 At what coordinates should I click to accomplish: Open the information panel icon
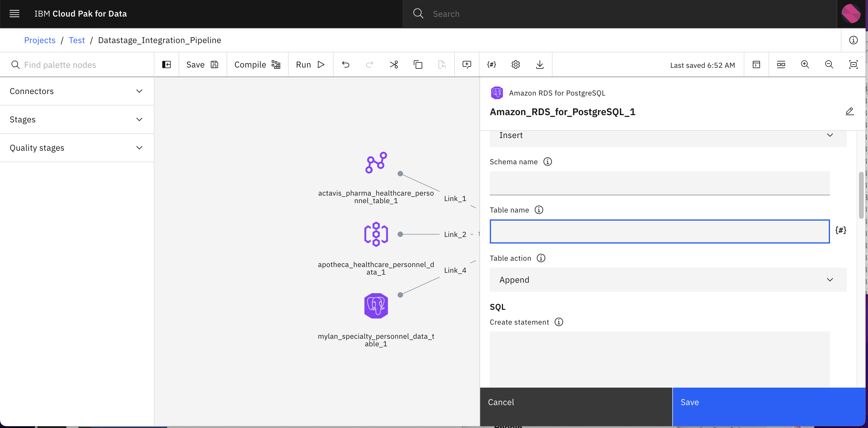(x=853, y=40)
